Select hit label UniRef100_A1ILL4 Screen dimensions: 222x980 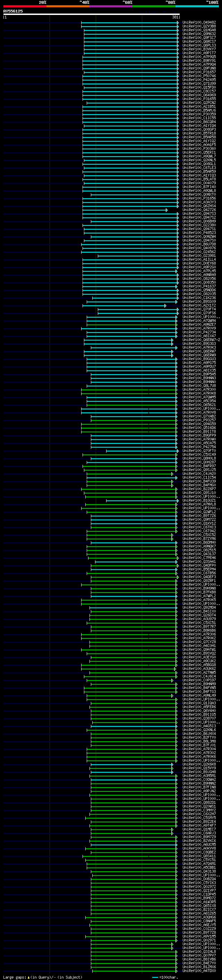point(199,259)
